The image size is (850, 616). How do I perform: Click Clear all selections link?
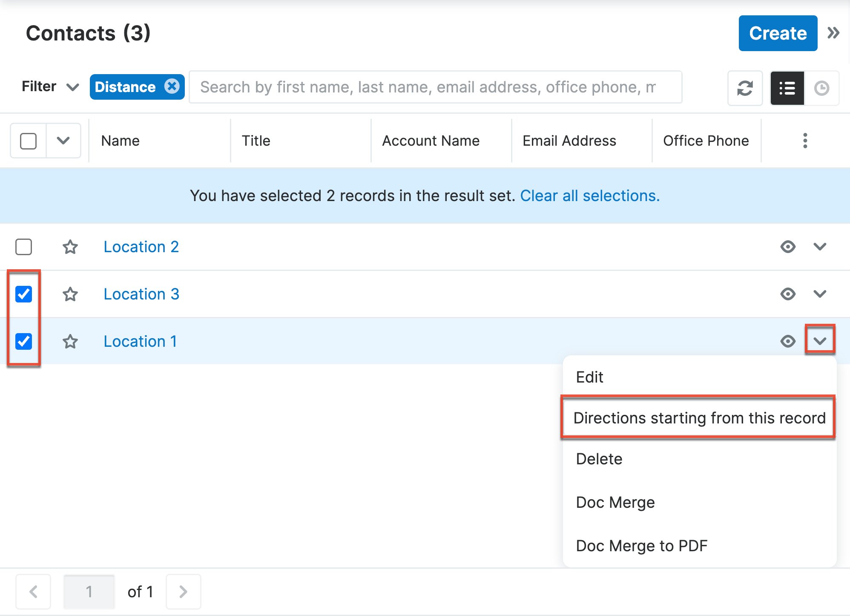coord(590,196)
